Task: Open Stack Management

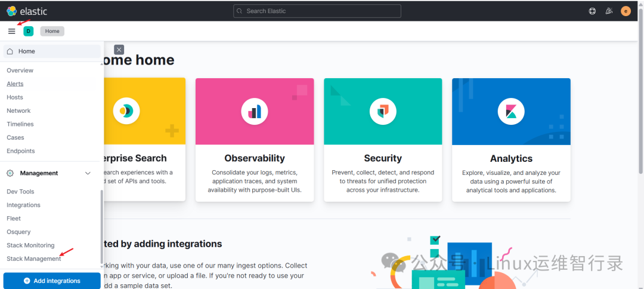Action: coord(33,259)
